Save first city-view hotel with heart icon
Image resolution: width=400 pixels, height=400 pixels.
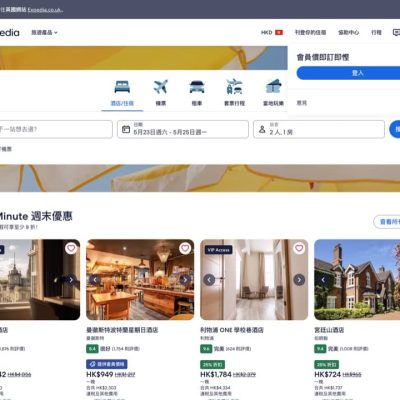coord(71,248)
